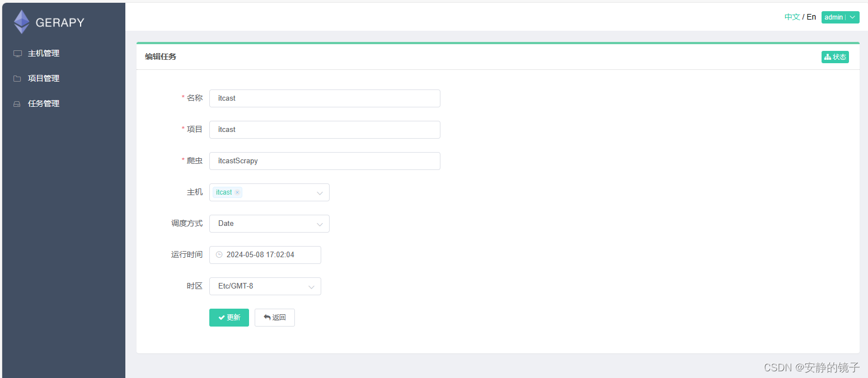868x378 pixels.
Task: Remove the itcast host tag
Action: pos(237,192)
